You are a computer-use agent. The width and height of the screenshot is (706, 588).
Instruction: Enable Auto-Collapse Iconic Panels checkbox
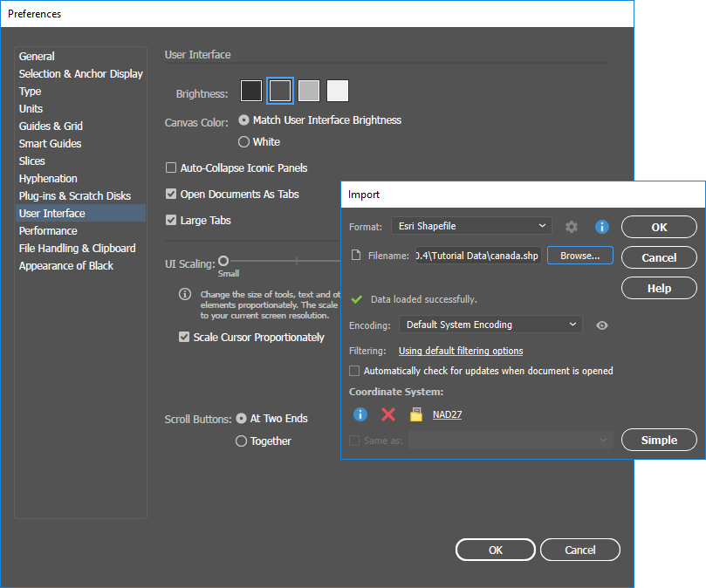pyautogui.click(x=171, y=168)
